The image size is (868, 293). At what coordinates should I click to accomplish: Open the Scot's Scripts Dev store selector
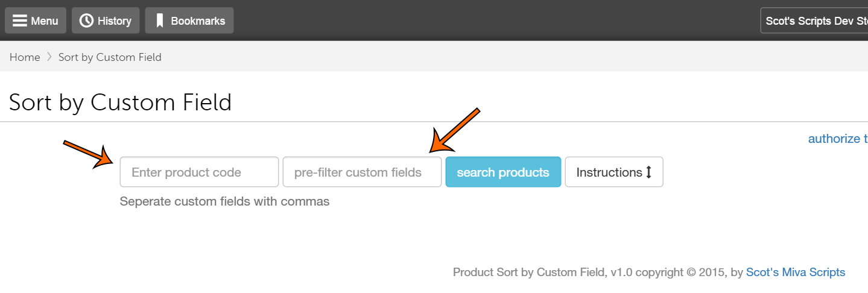[814, 21]
